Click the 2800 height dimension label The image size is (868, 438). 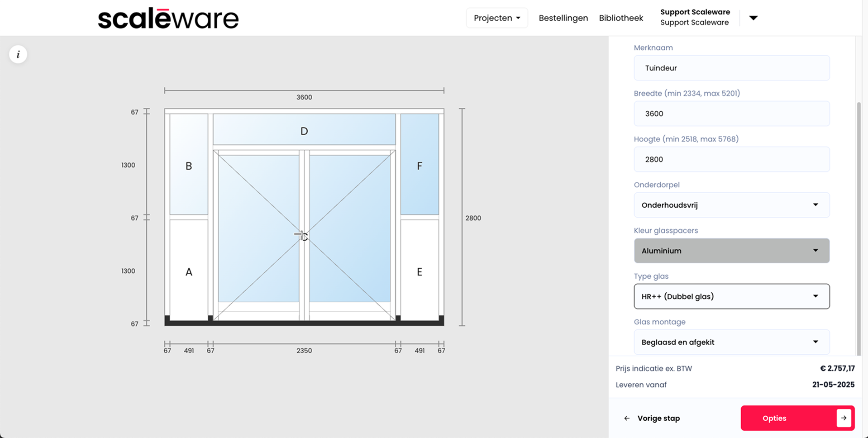click(x=473, y=218)
